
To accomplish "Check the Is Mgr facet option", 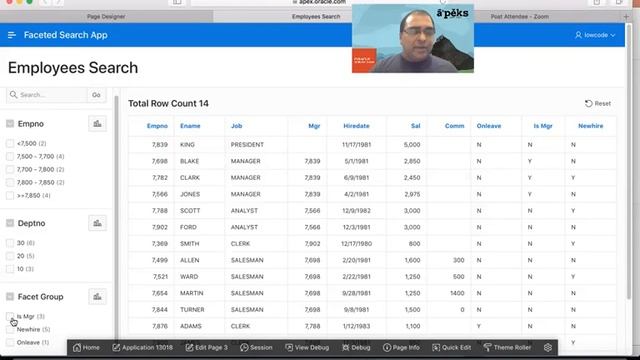I will [10, 317].
